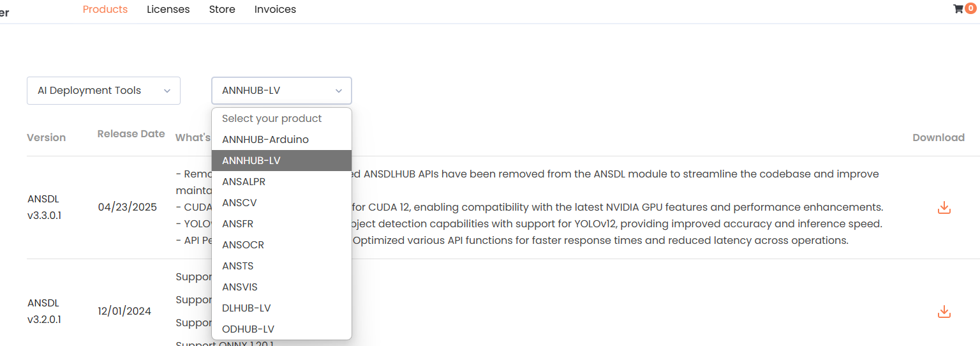Download ANSDL v3.2.0.1 release
The width and height of the screenshot is (980, 346).
944,312
